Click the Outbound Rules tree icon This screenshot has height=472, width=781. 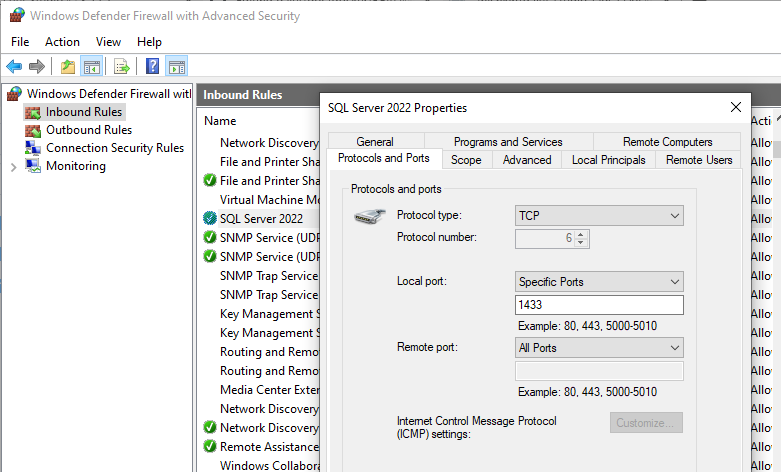33,130
